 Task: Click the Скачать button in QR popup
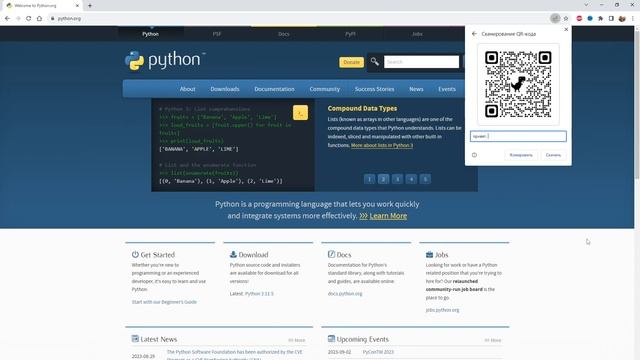pyautogui.click(x=553, y=155)
